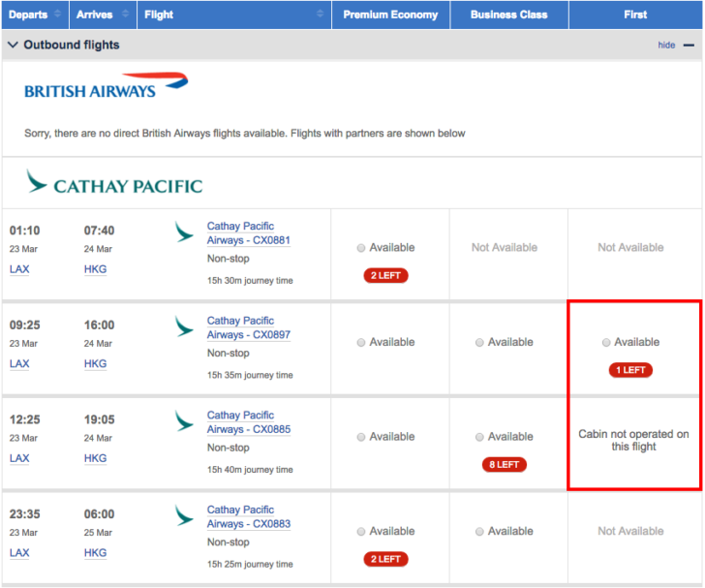Click the Premium Economy column header
Screen dimensions: 705x588
click(390, 15)
